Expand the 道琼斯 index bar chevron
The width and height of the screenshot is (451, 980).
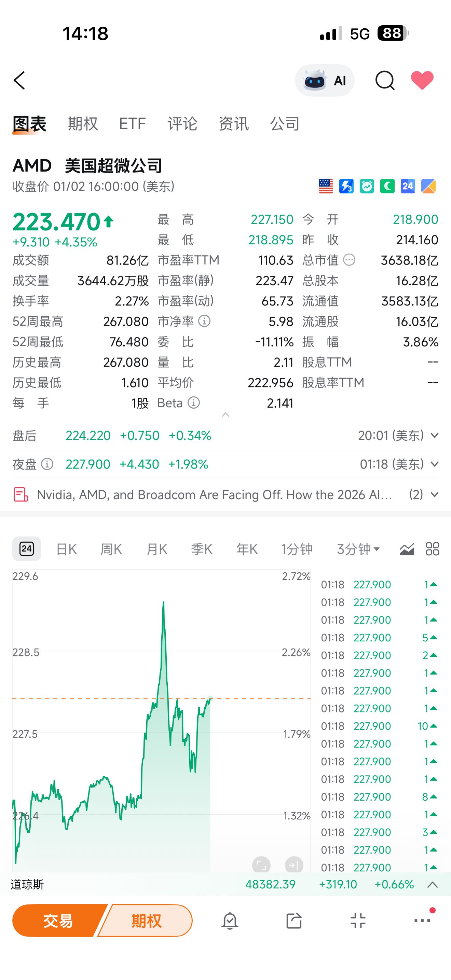click(x=432, y=885)
